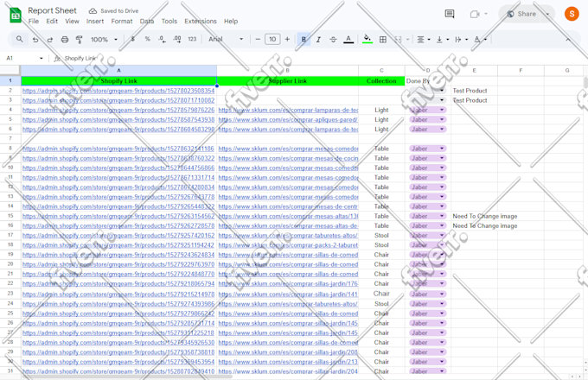The width and height of the screenshot is (588, 380).
Task: Activate the paint format tool
Action: point(80,40)
